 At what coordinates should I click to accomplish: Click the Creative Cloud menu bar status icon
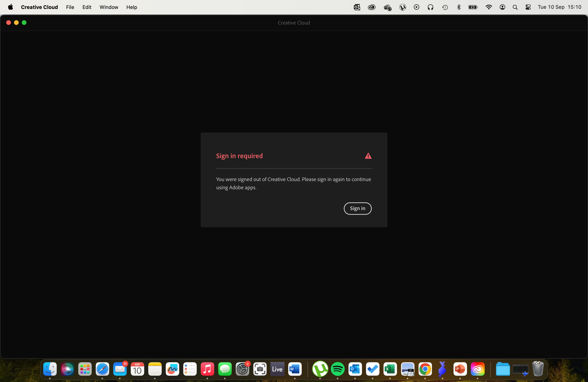coord(372,7)
